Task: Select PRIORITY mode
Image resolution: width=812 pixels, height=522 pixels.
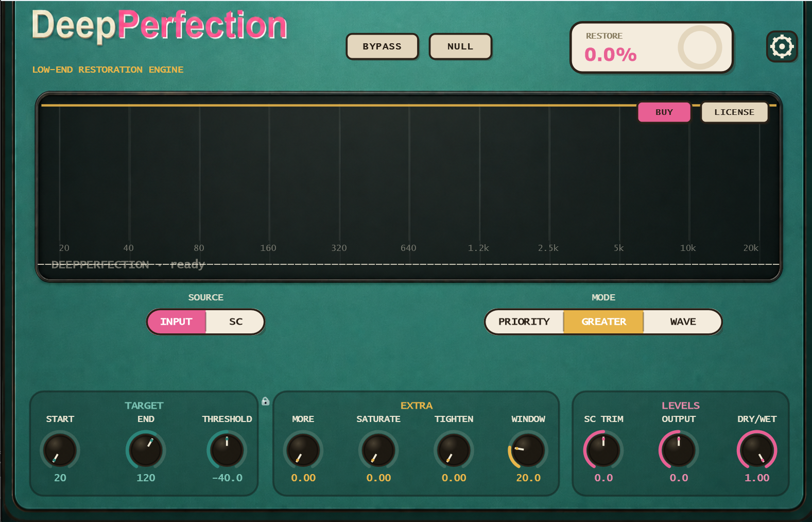Action: (x=524, y=322)
